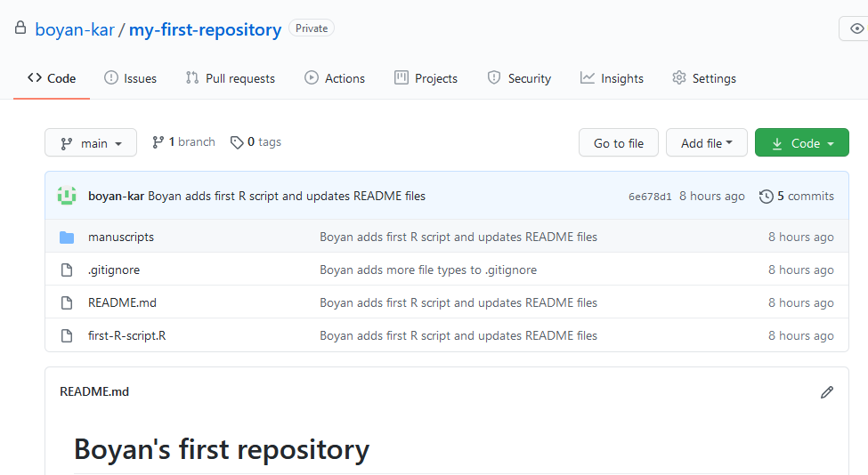
Task: View the 0 tags link
Action: [256, 142]
